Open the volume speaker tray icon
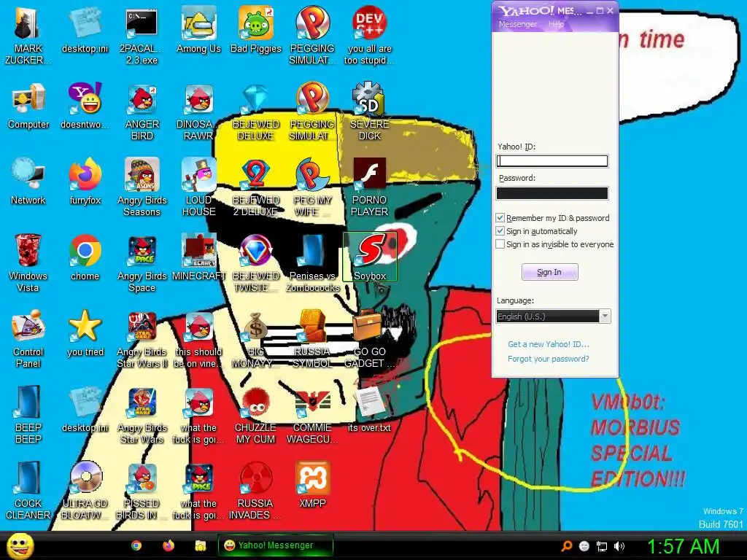747x560 pixels. click(x=619, y=546)
